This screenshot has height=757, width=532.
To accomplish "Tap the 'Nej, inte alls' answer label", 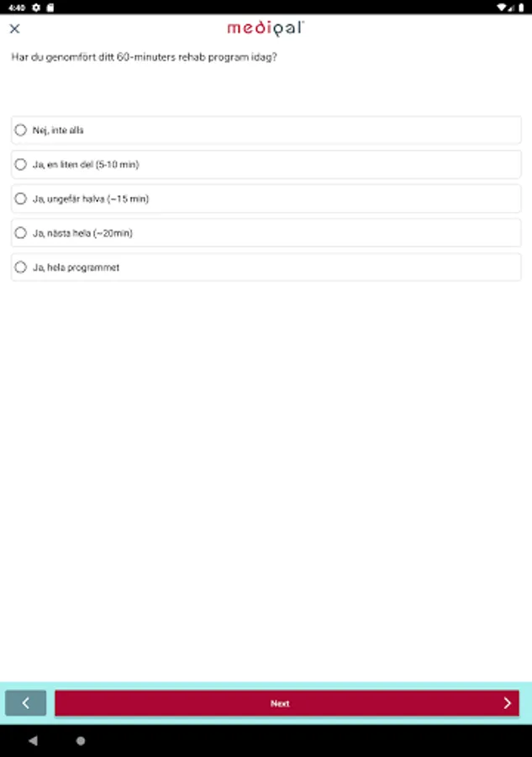I will [58, 130].
